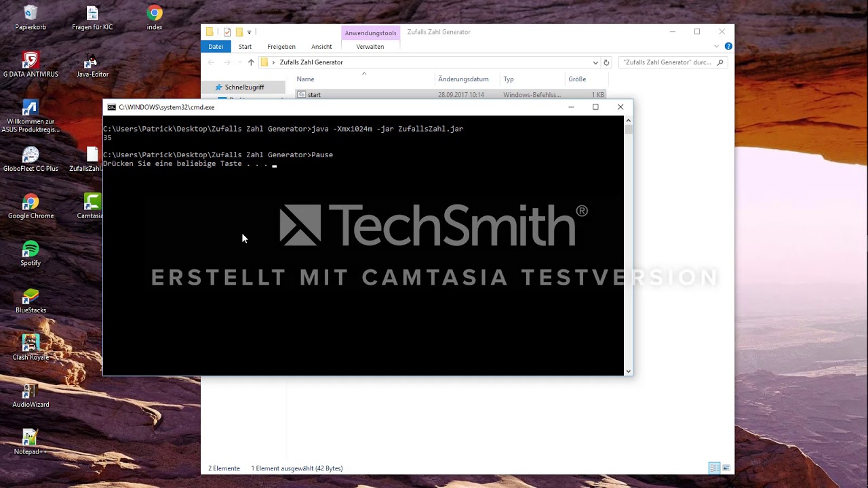
Task: Launch Google Chrome from desktop
Action: [31, 207]
